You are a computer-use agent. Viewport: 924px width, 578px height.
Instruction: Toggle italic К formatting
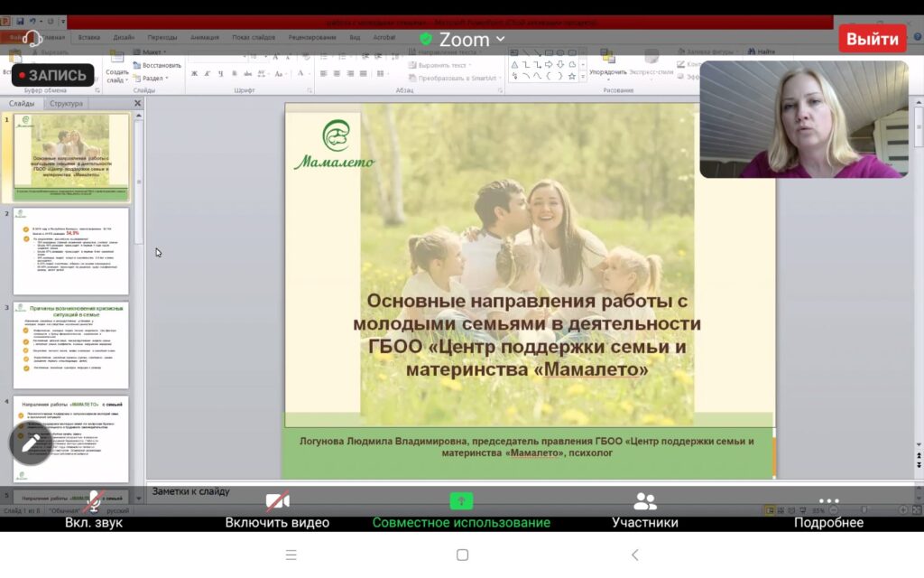pyautogui.click(x=207, y=74)
